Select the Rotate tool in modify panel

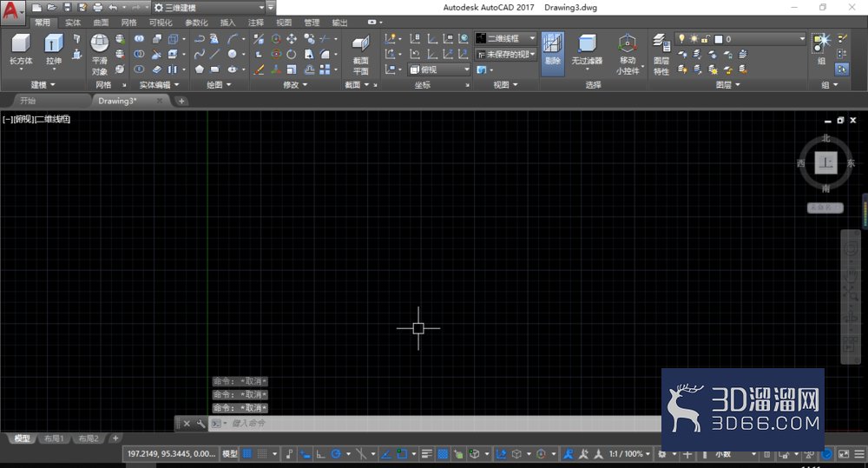[292, 54]
